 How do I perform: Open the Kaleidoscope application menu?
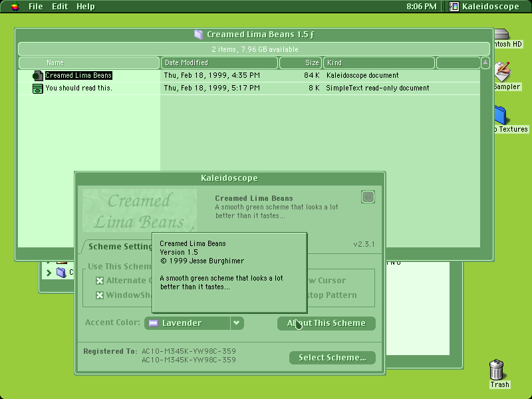coord(485,7)
